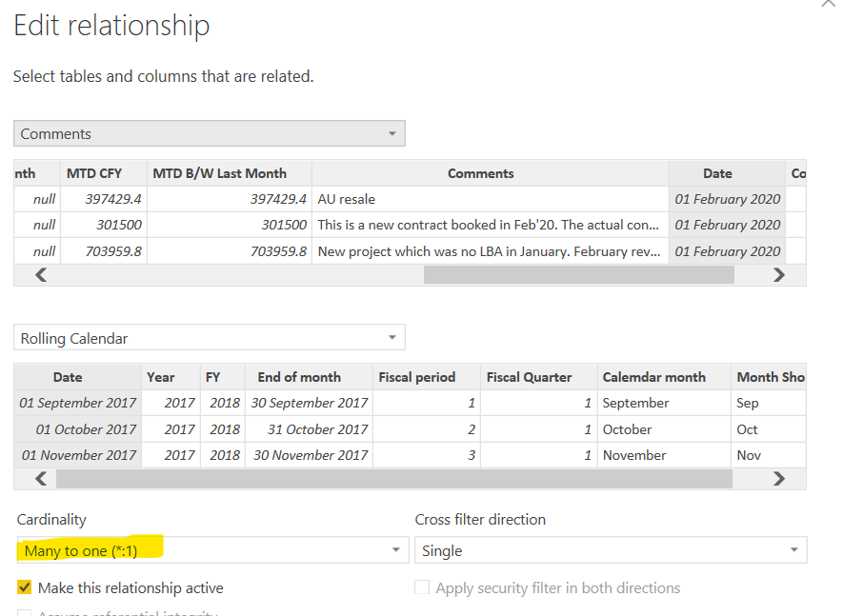Image resolution: width=843 pixels, height=616 pixels.
Task: Select the Year column header
Action: coord(171,377)
